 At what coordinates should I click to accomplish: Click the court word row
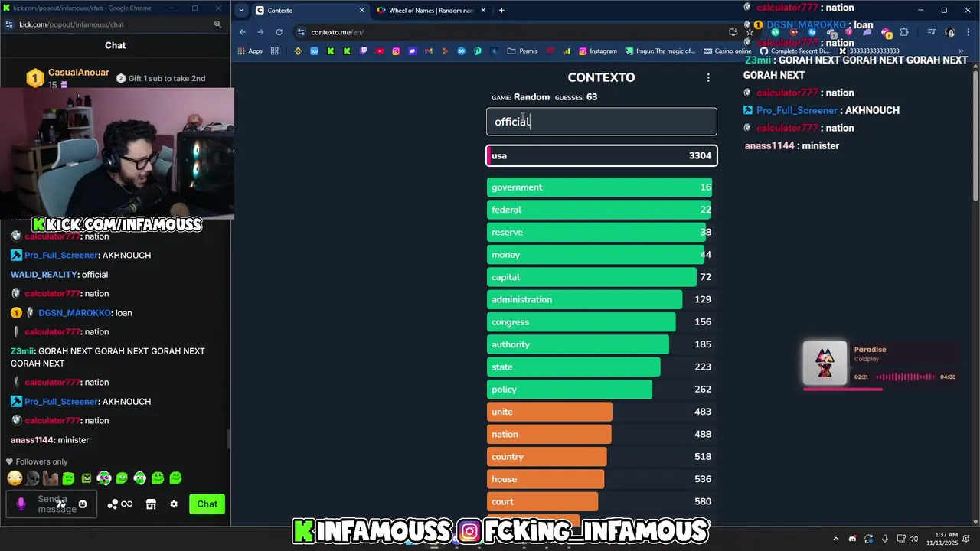click(602, 501)
